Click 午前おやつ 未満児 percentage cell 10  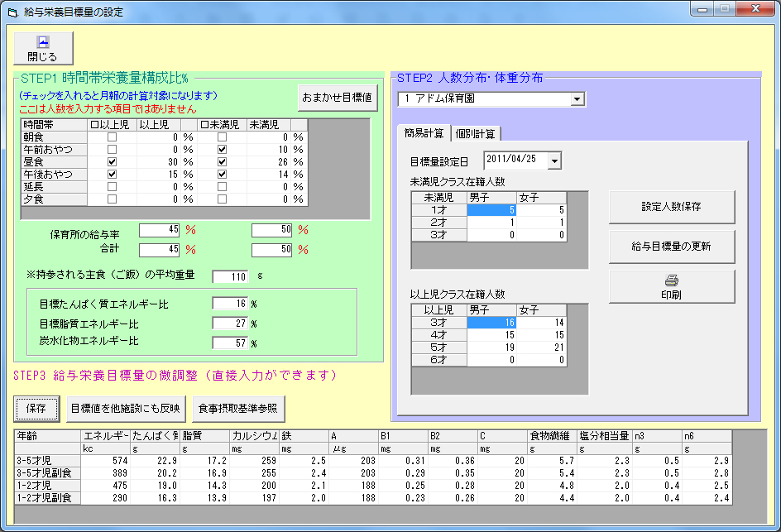tap(269, 150)
